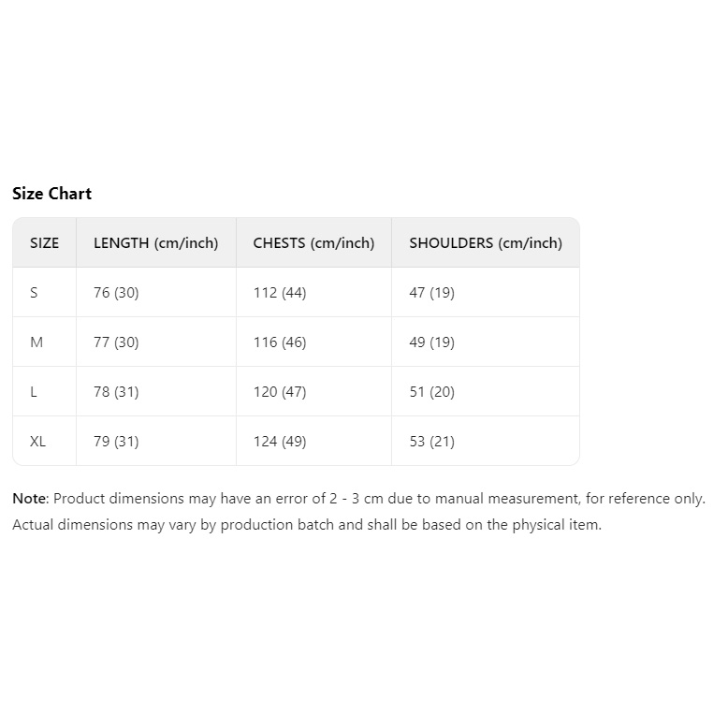Viewport: 728px width, 728px height.
Task: Click the LENGTH (cm/inch) column header
Action: pos(155,243)
